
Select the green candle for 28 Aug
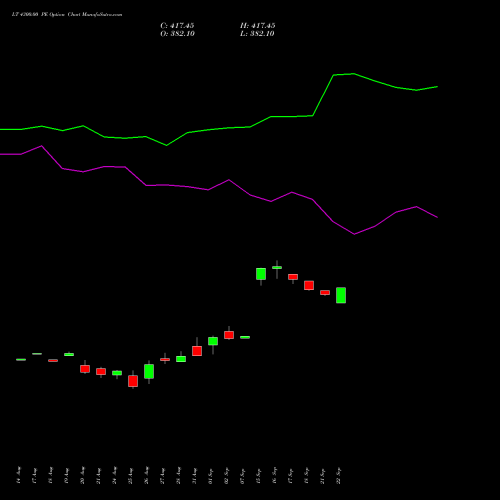[x=181, y=359]
